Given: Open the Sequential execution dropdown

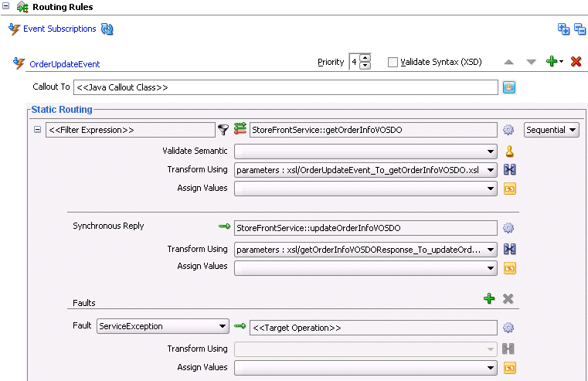Looking at the screenshot, I should [551, 130].
